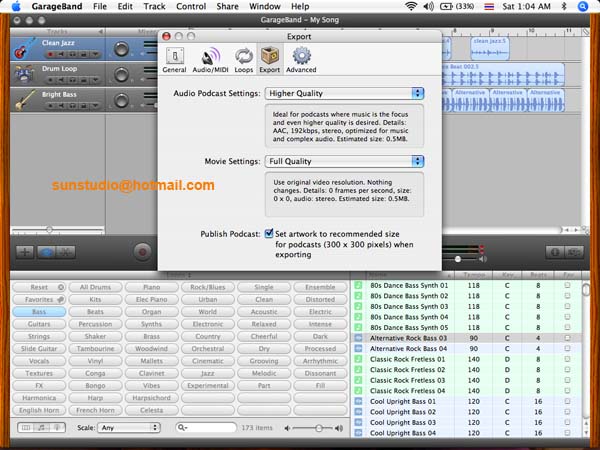Open the volume menu bar icon
Image resolution: width=600 pixels, height=450 pixels.
click(429, 7)
